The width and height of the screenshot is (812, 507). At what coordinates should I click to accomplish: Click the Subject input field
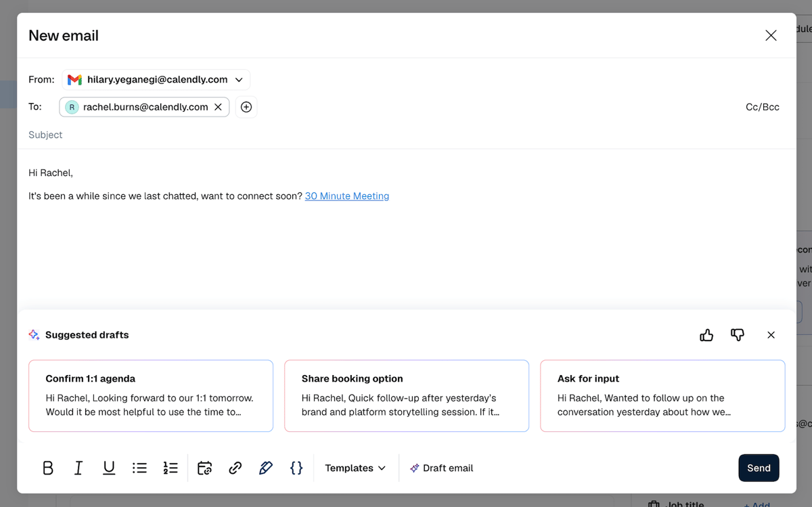pos(406,135)
